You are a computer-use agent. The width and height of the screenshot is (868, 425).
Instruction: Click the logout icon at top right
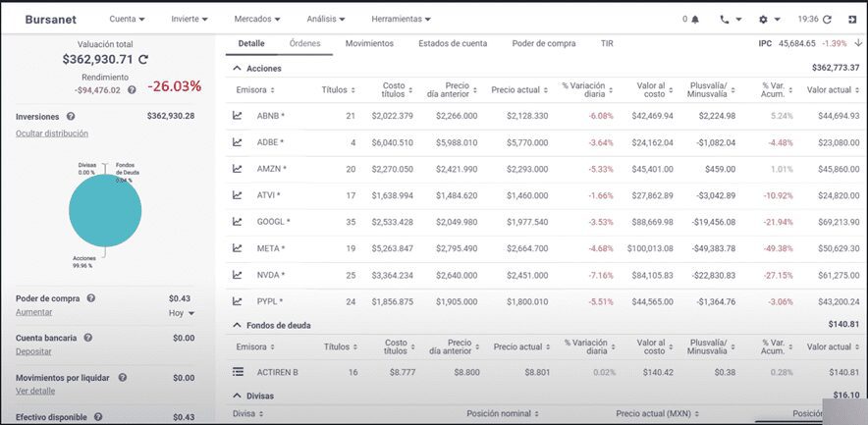tap(852, 19)
